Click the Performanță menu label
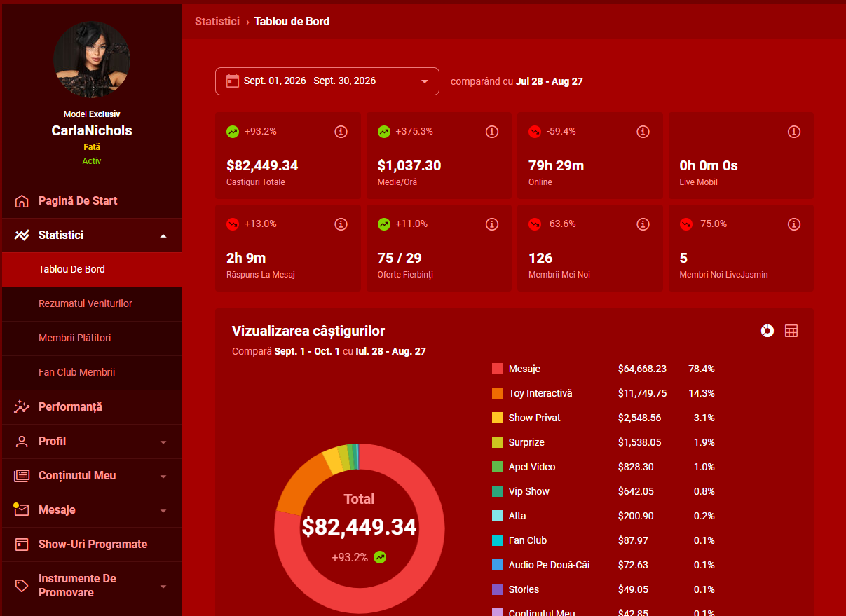This screenshot has width=846, height=616. [70, 407]
